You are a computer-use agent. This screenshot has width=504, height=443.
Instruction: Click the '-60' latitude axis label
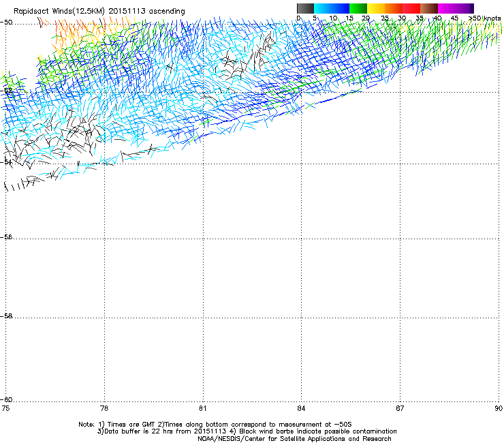pos(6,399)
